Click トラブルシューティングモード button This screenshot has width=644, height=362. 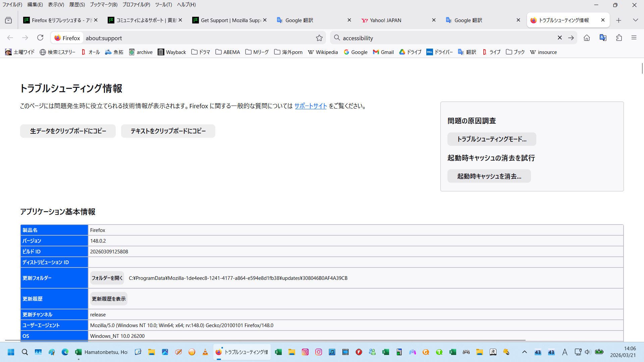tap(491, 139)
